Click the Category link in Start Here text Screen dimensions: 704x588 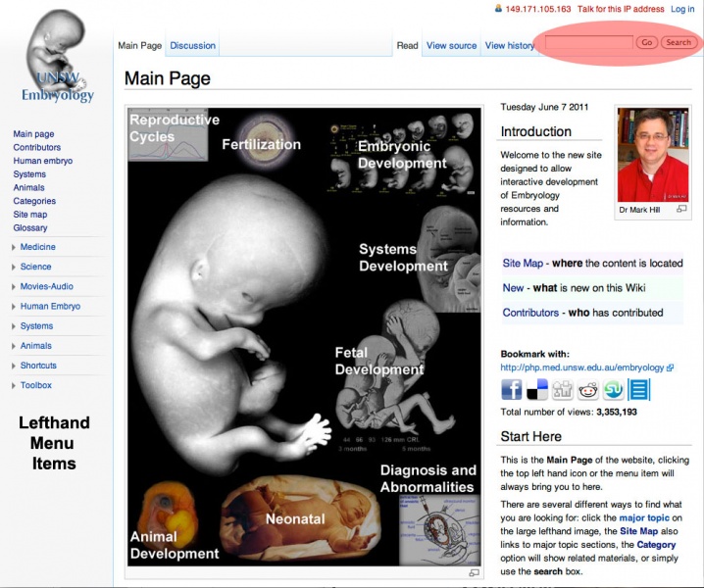tap(656, 545)
